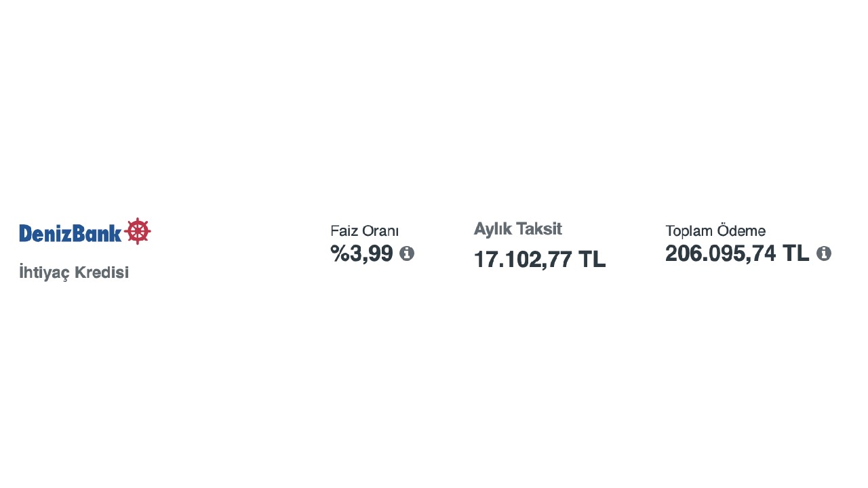Select the 206.095,74 TL total amount
Screen dimensions: 868x488
[737, 253]
